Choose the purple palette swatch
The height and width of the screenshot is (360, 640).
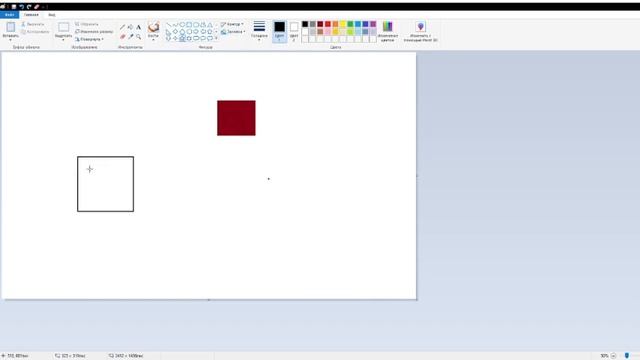(x=373, y=24)
